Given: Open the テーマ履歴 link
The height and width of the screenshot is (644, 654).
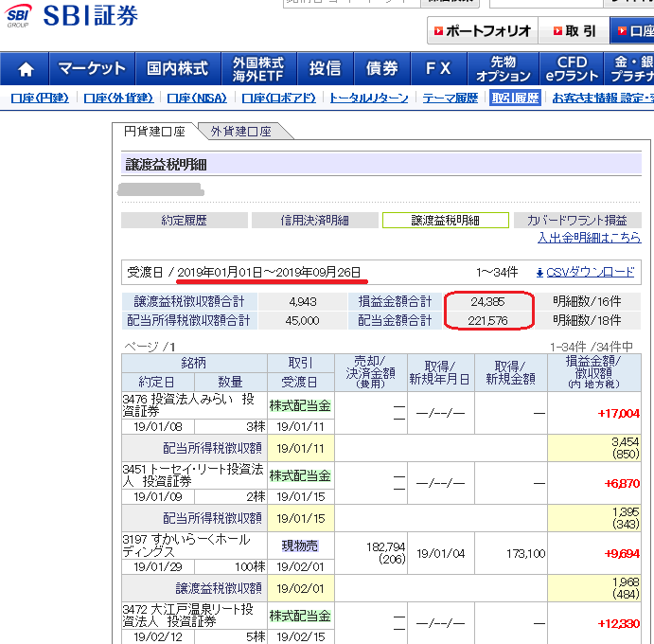Looking at the screenshot, I should click(451, 98).
